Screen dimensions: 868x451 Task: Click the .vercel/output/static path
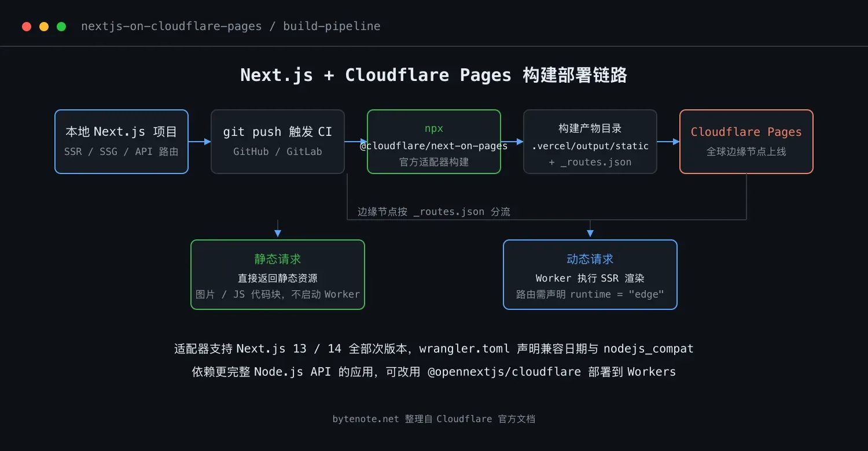[x=590, y=146]
